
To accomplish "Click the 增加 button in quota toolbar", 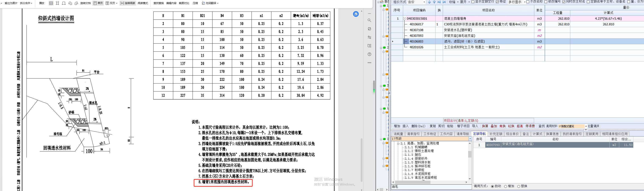I will point(397,126).
